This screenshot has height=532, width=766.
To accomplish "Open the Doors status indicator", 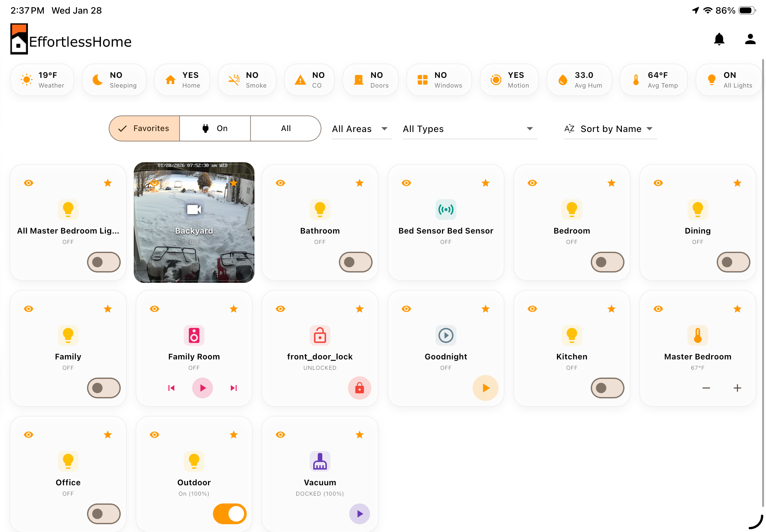I will coord(370,79).
